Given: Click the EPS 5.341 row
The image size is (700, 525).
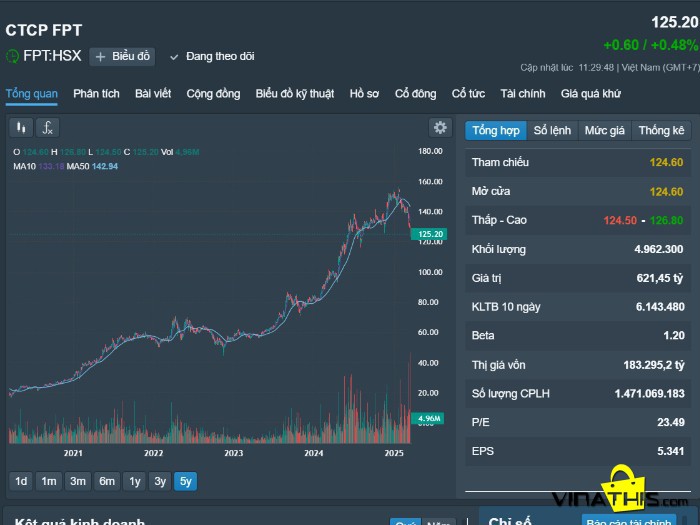Looking at the screenshot, I should click(x=578, y=451).
